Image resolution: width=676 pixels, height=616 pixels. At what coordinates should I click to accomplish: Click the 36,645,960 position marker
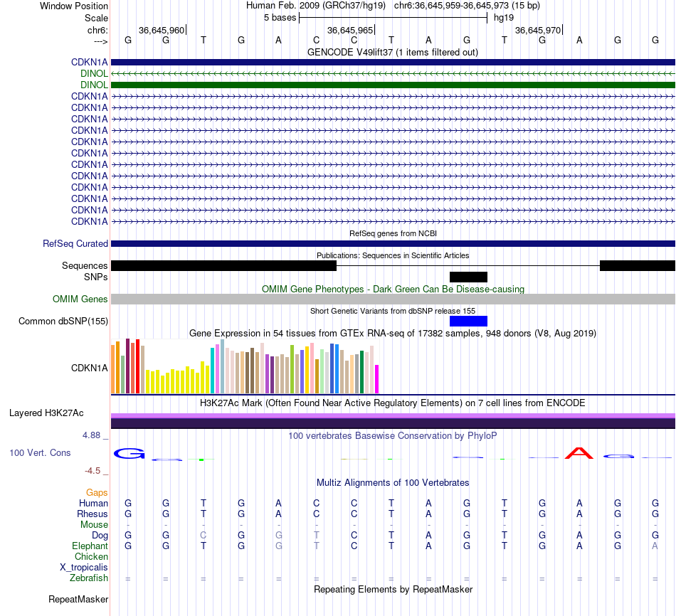click(162, 30)
